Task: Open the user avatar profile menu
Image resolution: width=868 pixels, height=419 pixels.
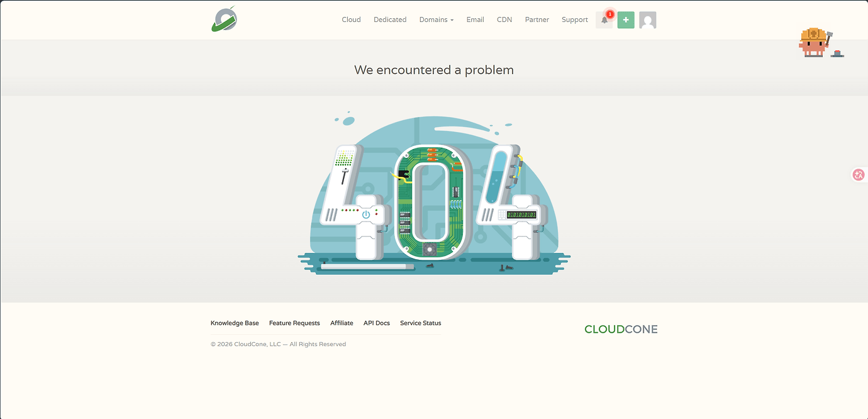Action: (648, 20)
